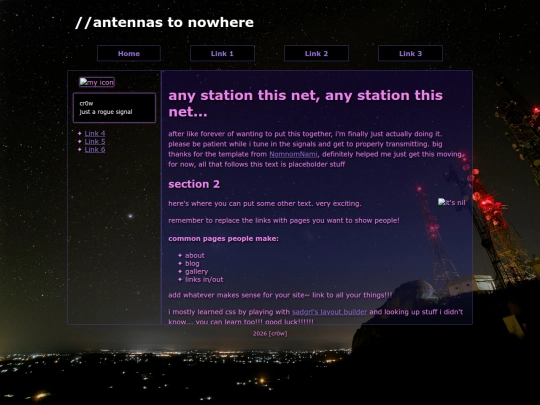Go to the Link 1 nav button

(x=222, y=53)
